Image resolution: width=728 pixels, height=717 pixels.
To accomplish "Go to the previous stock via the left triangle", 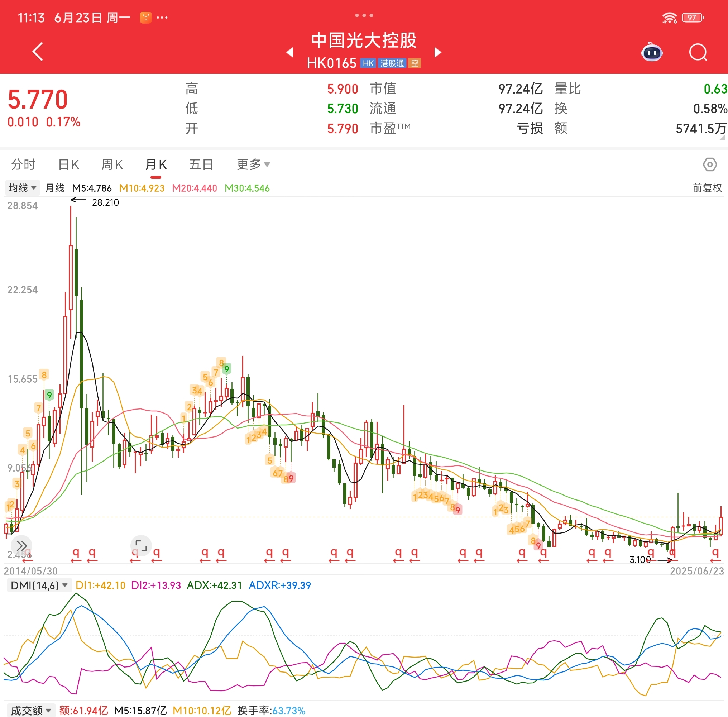I will click(290, 52).
